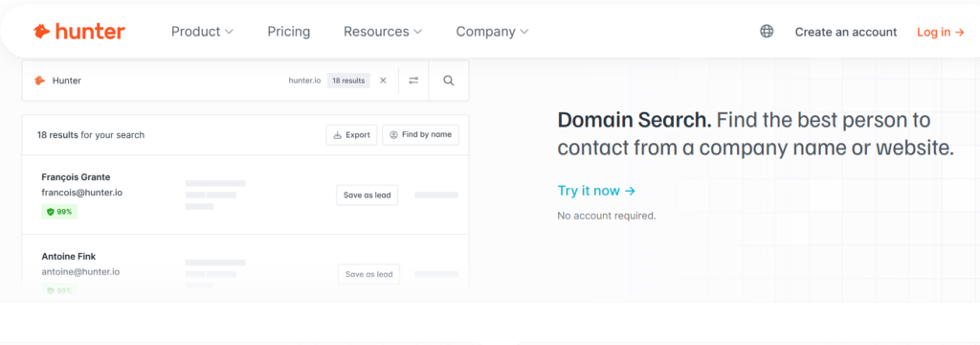The height and width of the screenshot is (345, 980).
Task: Click the hunter.io domain label
Action: [304, 80]
